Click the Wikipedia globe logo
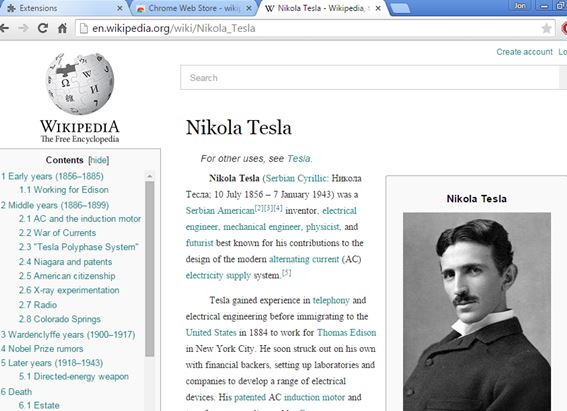This screenshot has height=411, width=567. (x=80, y=84)
